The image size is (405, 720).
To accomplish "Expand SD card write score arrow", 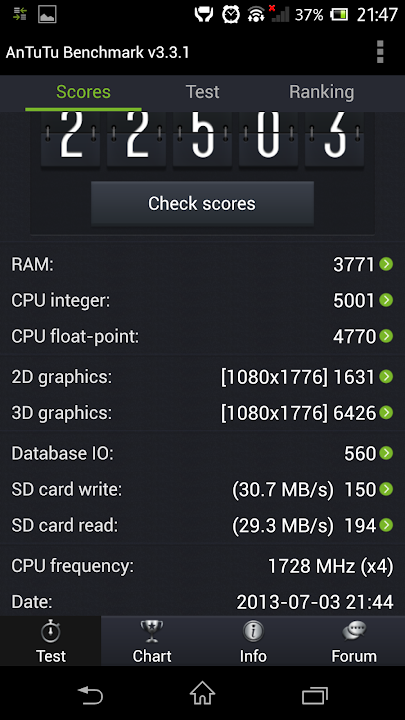I will click(x=386, y=489).
